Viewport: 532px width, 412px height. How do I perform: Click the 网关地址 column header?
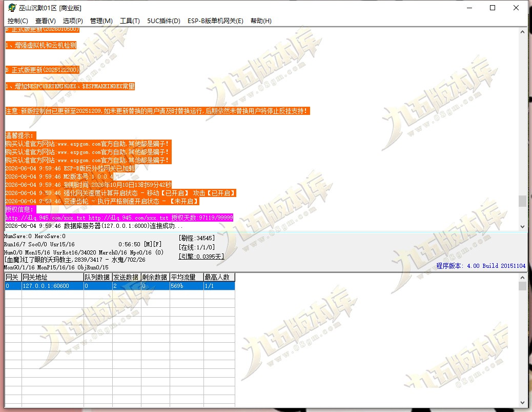click(53, 277)
